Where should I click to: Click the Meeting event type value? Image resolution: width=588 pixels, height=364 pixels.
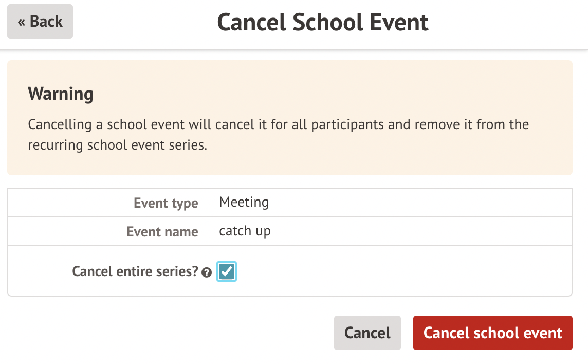click(x=244, y=202)
